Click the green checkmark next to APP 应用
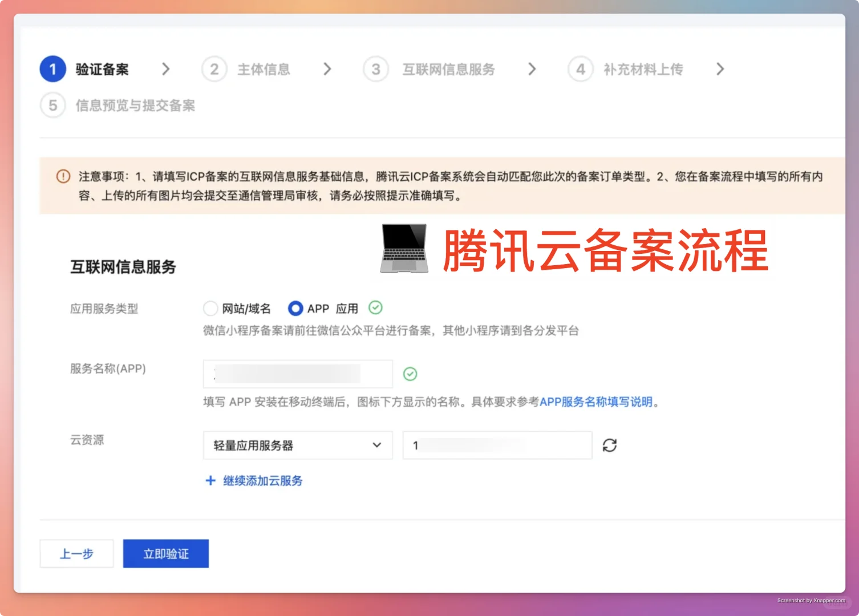The image size is (859, 616). click(375, 308)
